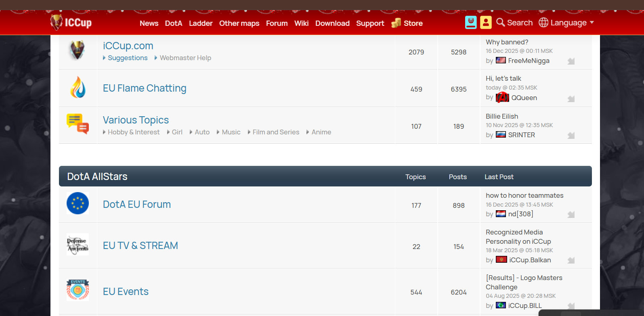Go to last post icon for Billie Eilish
The height and width of the screenshot is (316, 644).
(x=571, y=136)
